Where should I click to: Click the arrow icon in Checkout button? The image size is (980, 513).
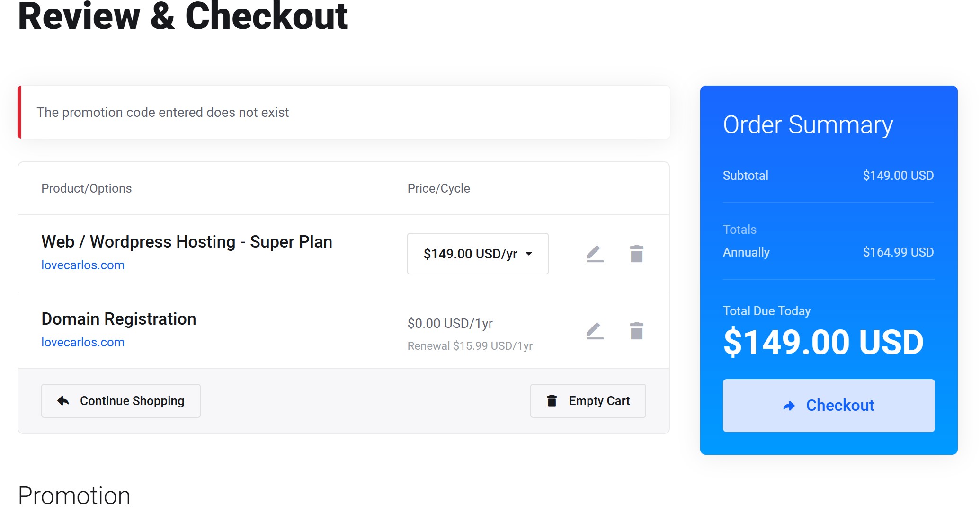click(789, 406)
